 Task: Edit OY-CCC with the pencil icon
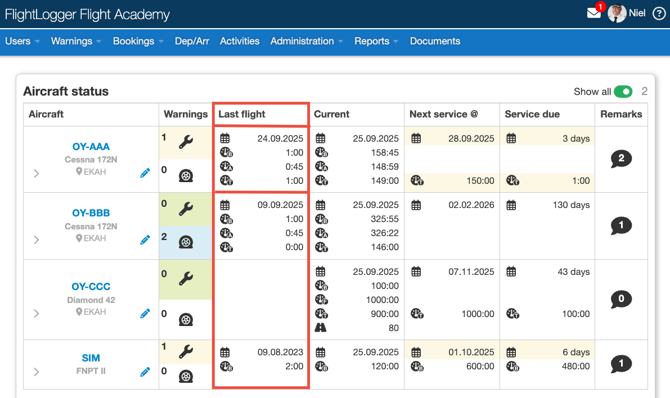pyautogui.click(x=145, y=313)
